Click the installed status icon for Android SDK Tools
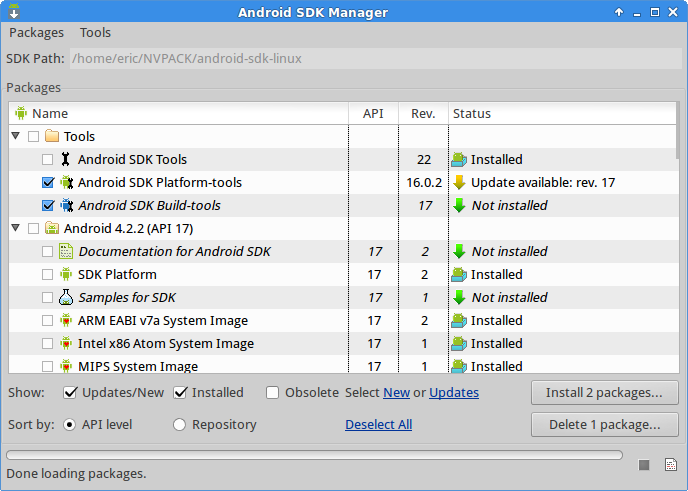 click(x=459, y=159)
